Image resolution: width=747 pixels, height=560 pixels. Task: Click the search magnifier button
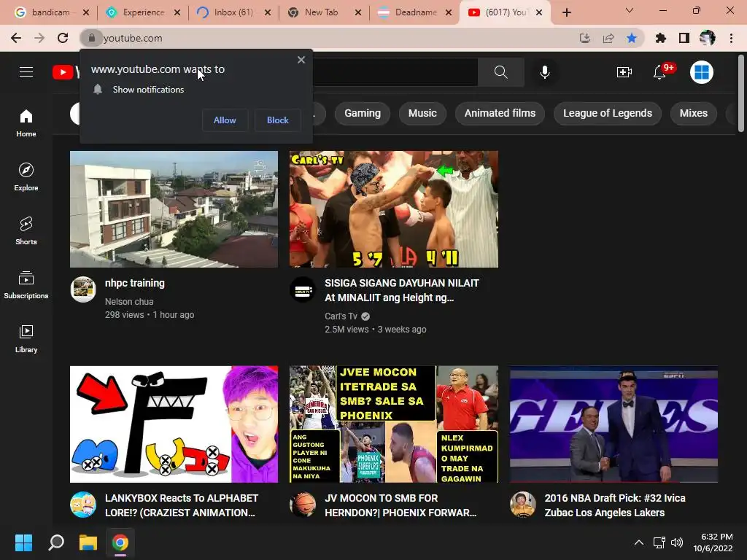(500, 72)
